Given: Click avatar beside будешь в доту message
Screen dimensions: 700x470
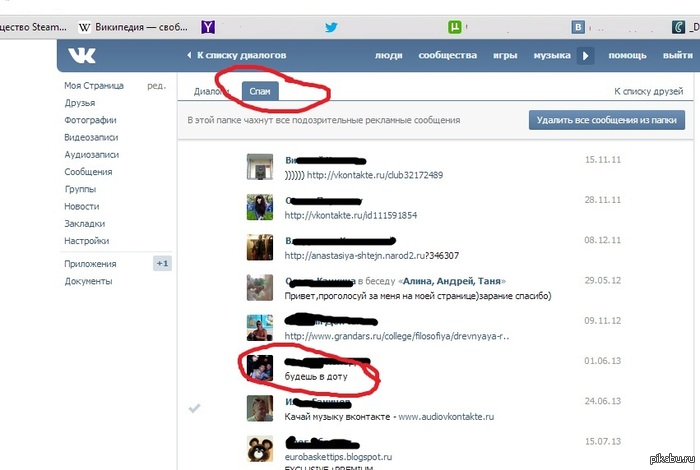Looking at the screenshot, I should pos(260,368).
